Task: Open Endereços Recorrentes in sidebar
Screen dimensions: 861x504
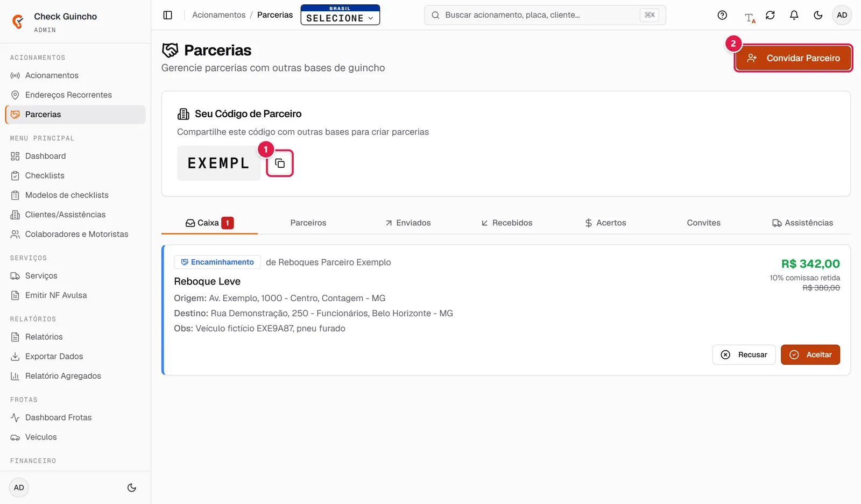Action: point(75,95)
